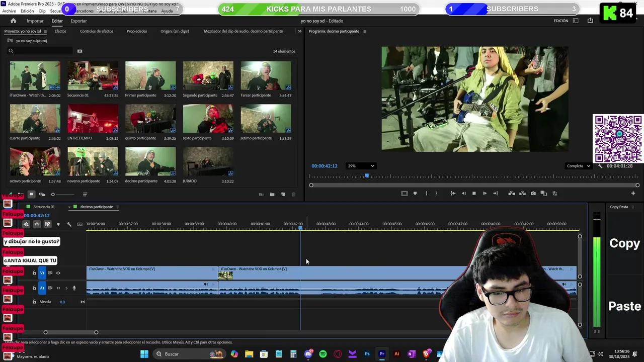Solo the A1 audio track
644x362 pixels.
coord(66,288)
